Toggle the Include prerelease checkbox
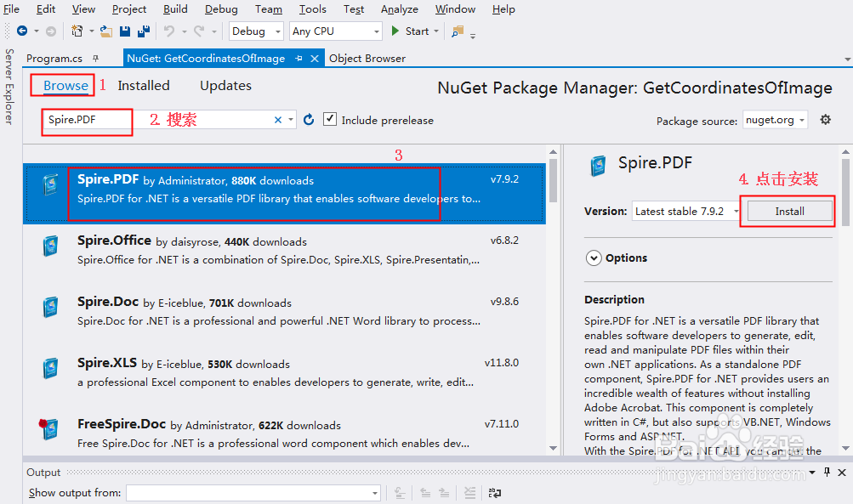This screenshot has width=853, height=504. coord(331,120)
